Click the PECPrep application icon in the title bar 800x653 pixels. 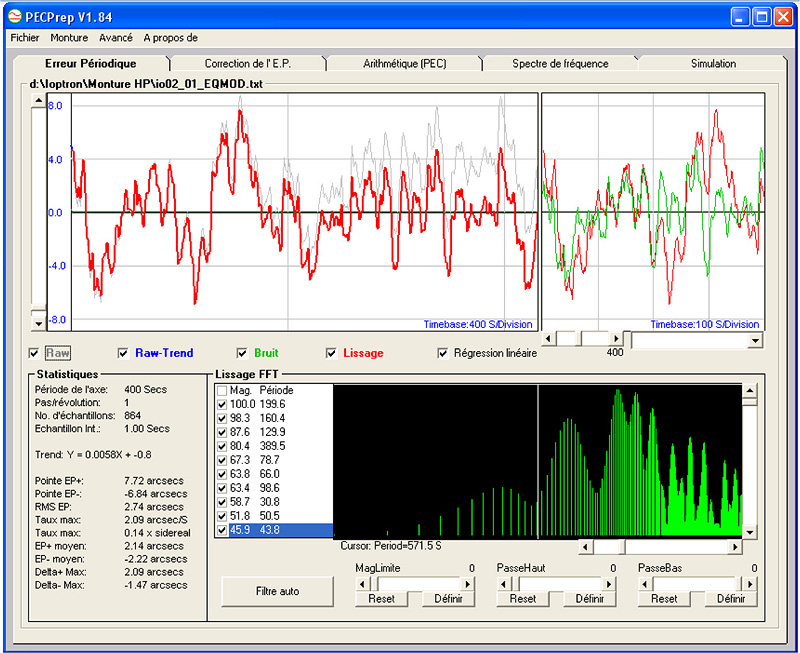pyautogui.click(x=14, y=16)
